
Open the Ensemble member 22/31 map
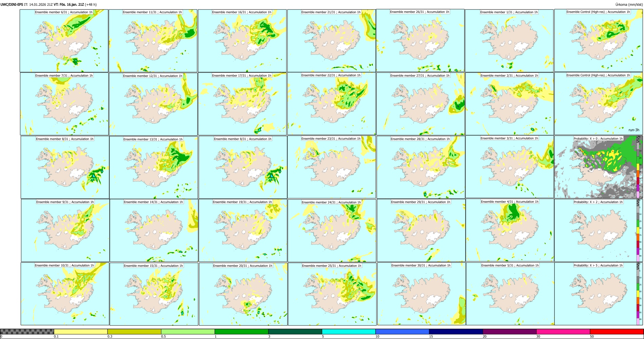click(331, 104)
